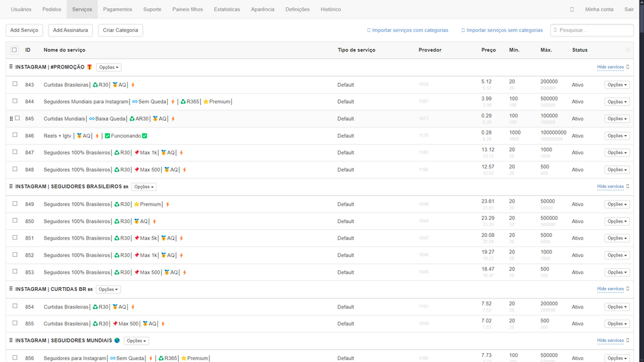Image resolution: width=644 pixels, height=362 pixels.
Task: Tick the select-all checkbox in table header
Action: click(14, 50)
